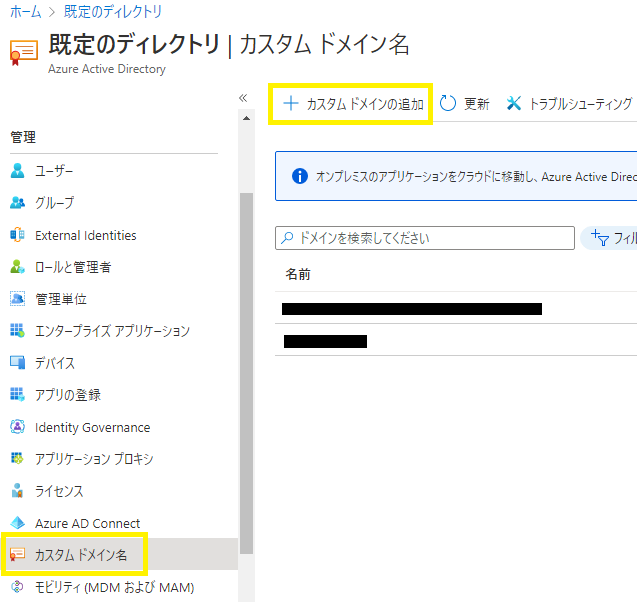Image resolution: width=637 pixels, height=602 pixels.
Task: Select カスタム ドメイン名 menu item
Action: [120, 554]
